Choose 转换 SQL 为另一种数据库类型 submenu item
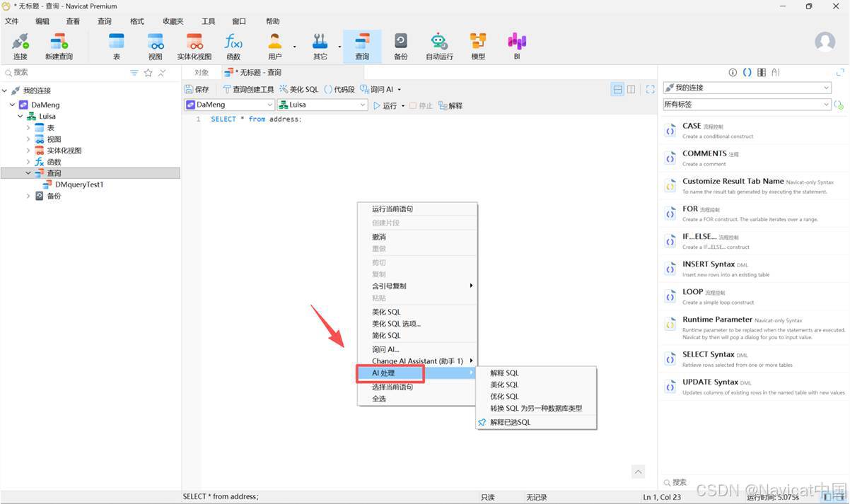Image resolution: width=850 pixels, height=504 pixels. pos(536,409)
